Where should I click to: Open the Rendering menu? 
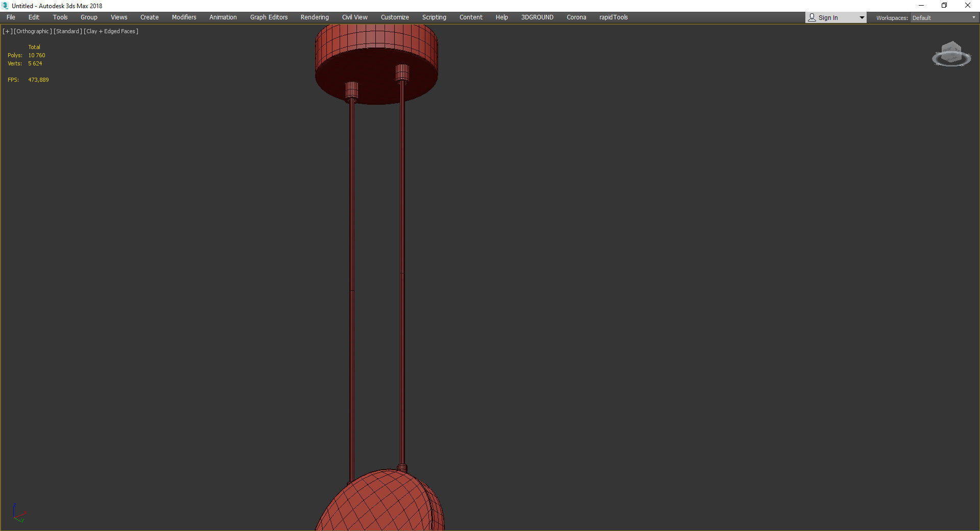coord(315,17)
